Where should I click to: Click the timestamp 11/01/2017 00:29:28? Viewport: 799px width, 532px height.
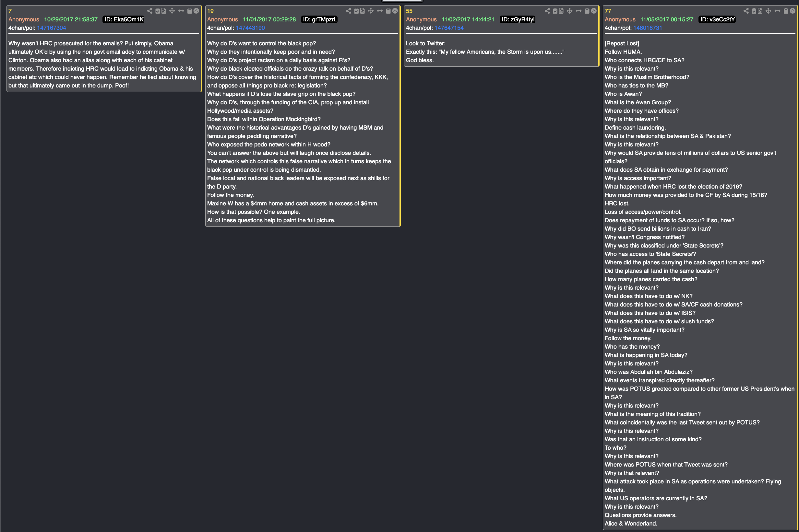click(x=269, y=19)
